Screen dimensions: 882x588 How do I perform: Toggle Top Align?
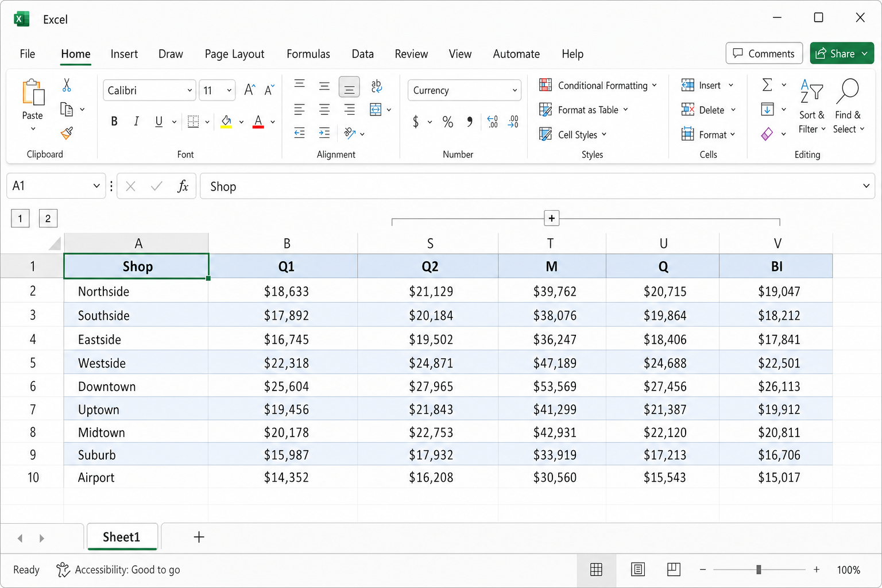tap(300, 84)
